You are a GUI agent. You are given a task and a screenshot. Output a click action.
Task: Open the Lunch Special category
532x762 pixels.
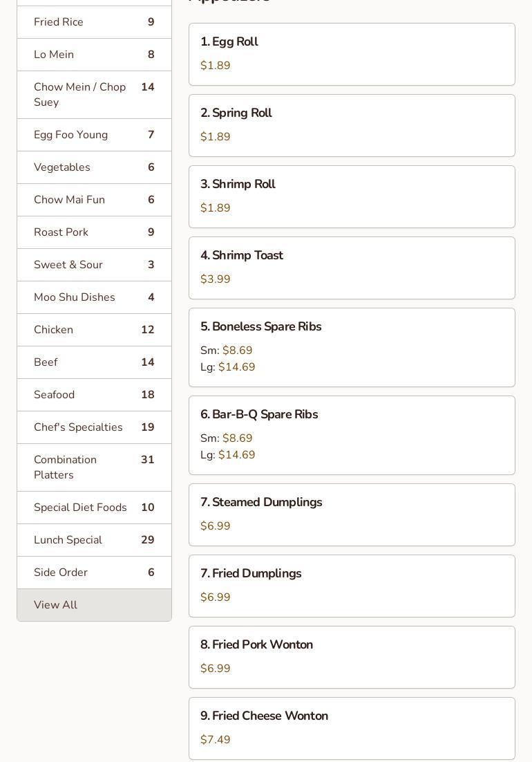tap(94, 540)
